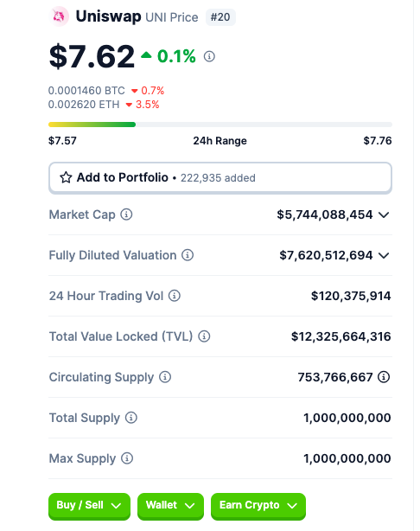Click the $7.62 price value
This screenshot has width=420, height=531.
(x=92, y=56)
